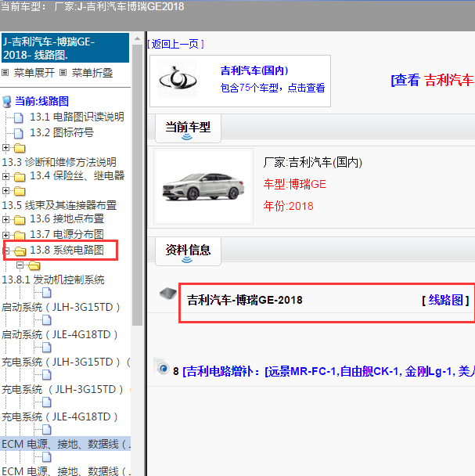Click folder icon beside 13.6 接地点布置
The height and width of the screenshot is (476, 475).
tap(20, 220)
